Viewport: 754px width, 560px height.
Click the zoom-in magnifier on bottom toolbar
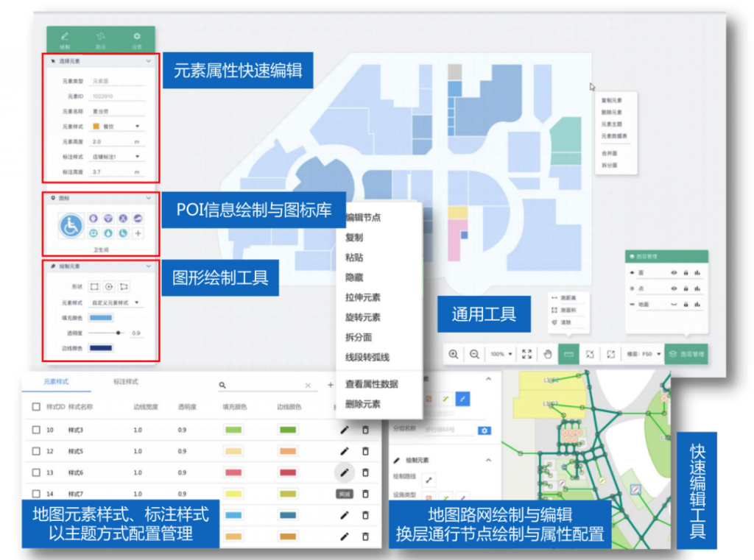coord(454,354)
